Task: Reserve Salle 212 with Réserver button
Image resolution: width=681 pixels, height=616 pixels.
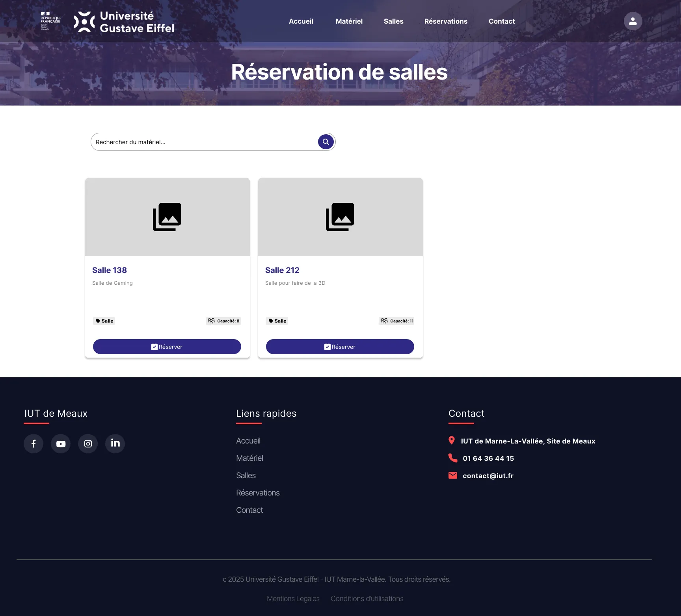Action: [340, 347]
